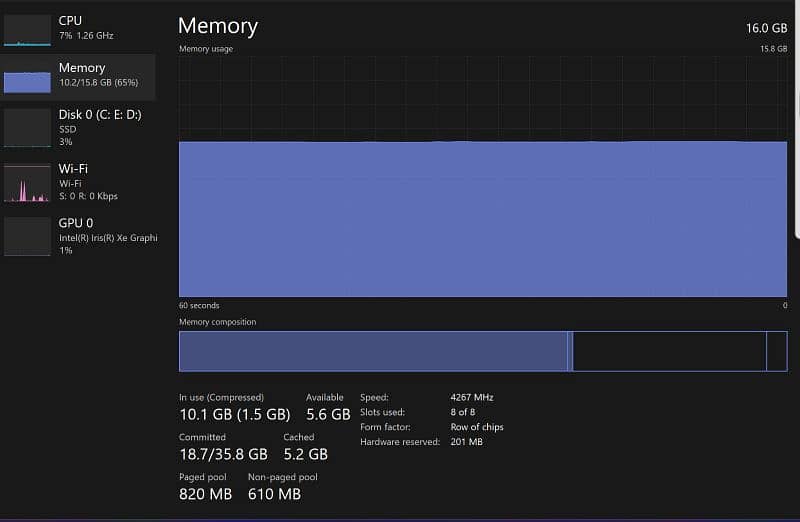800x522 pixels.
Task: Click the Memory mini graph thumbnail
Action: tap(27, 77)
